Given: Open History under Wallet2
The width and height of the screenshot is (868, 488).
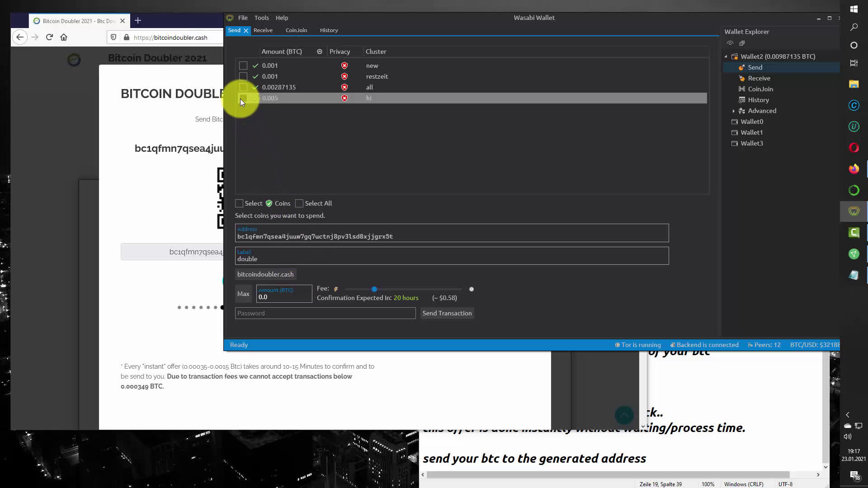Looking at the screenshot, I should [758, 100].
